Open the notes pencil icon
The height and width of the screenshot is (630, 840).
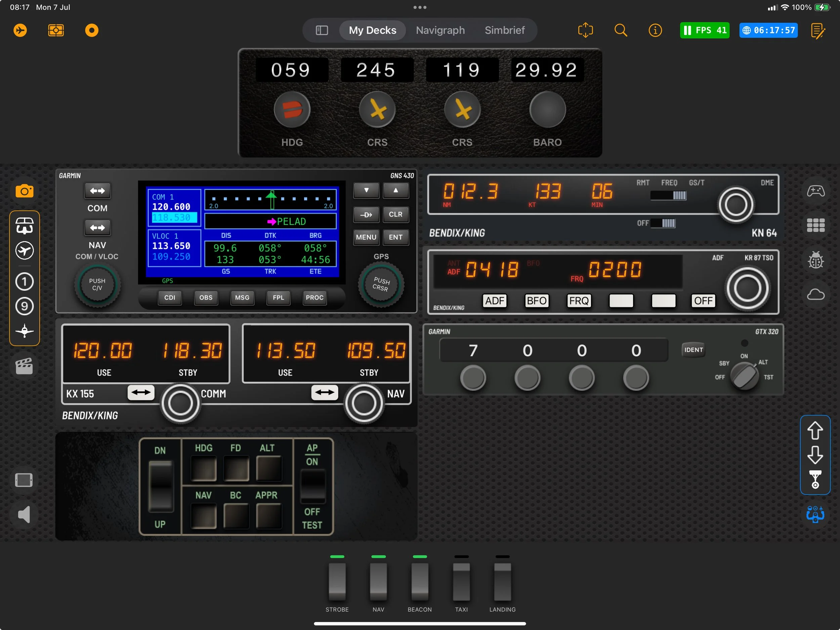(x=818, y=31)
